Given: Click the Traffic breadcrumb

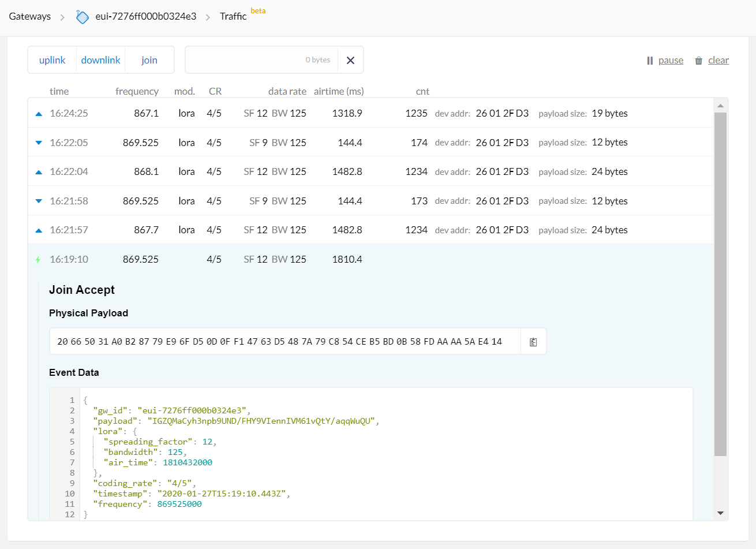Looking at the screenshot, I should tap(233, 16).
